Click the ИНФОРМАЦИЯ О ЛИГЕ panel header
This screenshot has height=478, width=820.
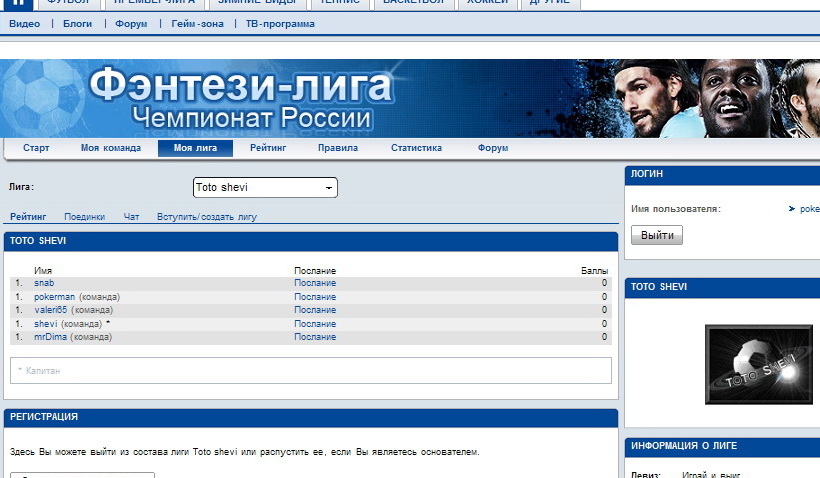point(722,446)
